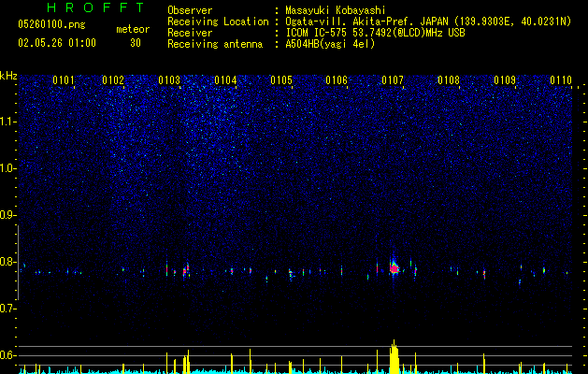Select the location text Ogata-vill. Akita-Pref. JAPAN

(x=366, y=22)
